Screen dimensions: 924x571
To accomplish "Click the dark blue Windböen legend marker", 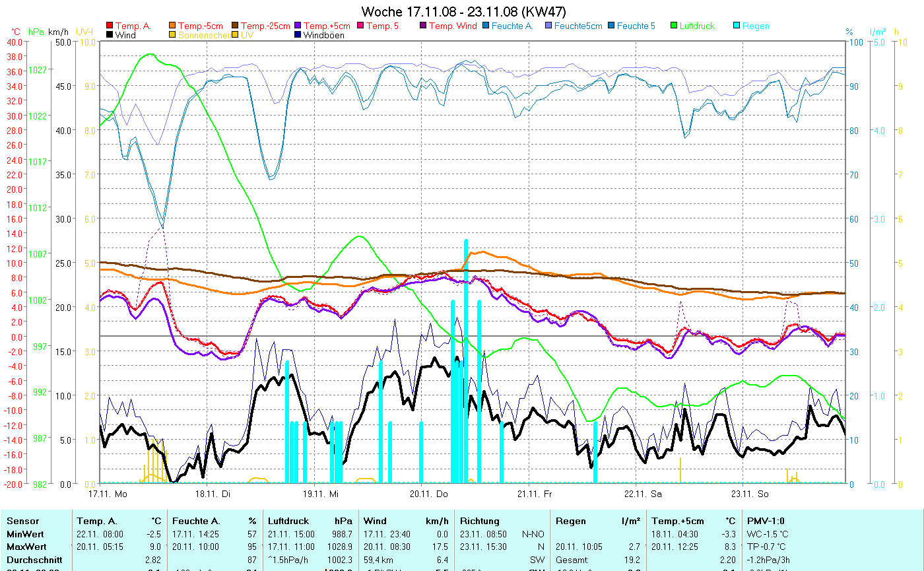I will (298, 36).
